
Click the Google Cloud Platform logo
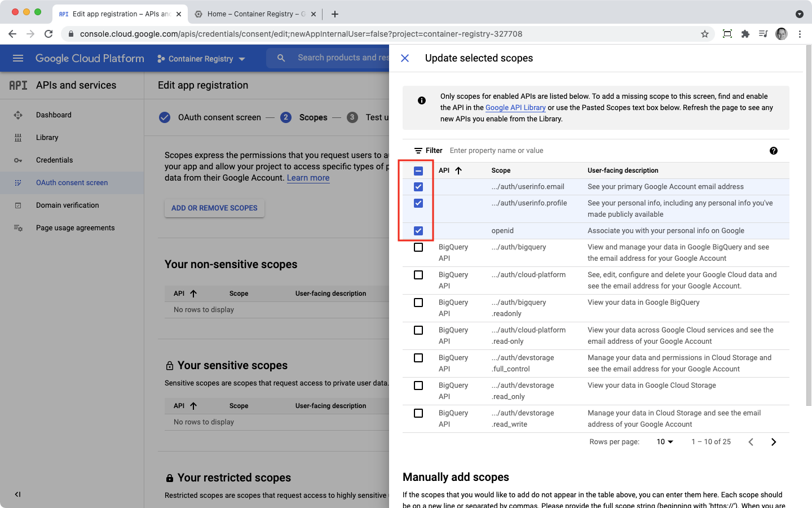pyautogui.click(x=90, y=58)
